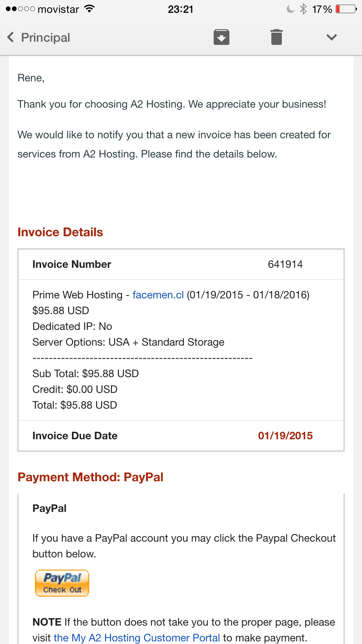Open the My A2 Hosting Customer Portal link
This screenshot has height=644, width=362.
[x=137, y=638]
